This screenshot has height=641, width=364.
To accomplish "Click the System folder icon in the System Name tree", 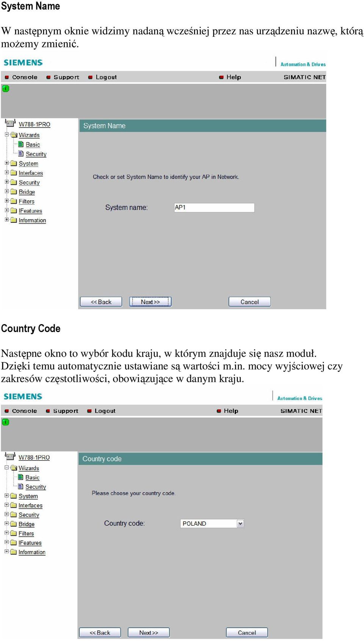I will 14,163.
